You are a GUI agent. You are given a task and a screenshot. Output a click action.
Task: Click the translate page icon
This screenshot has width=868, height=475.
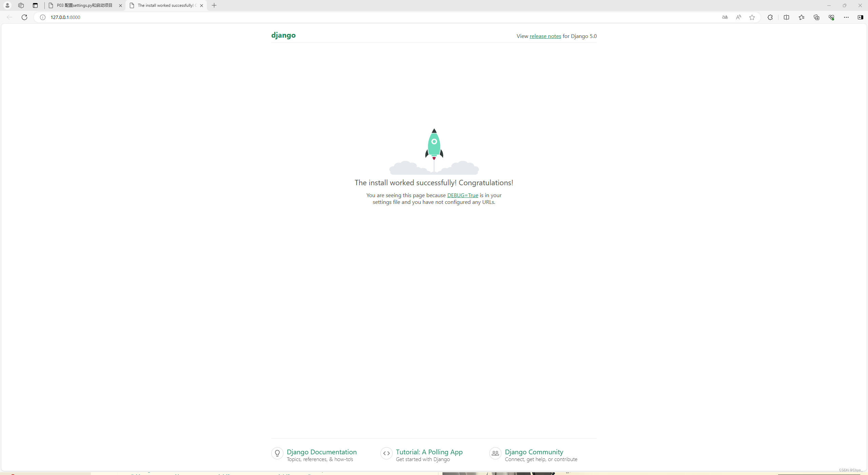pos(725,17)
